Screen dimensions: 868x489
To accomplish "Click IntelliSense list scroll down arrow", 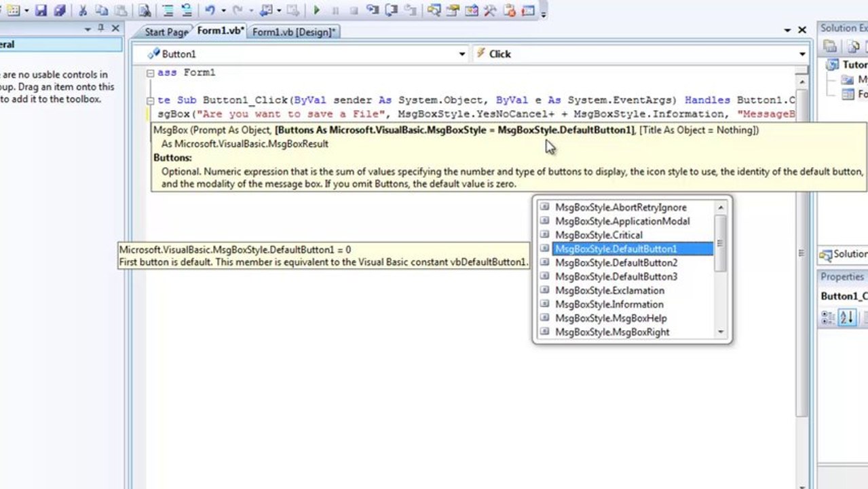I will tap(721, 333).
